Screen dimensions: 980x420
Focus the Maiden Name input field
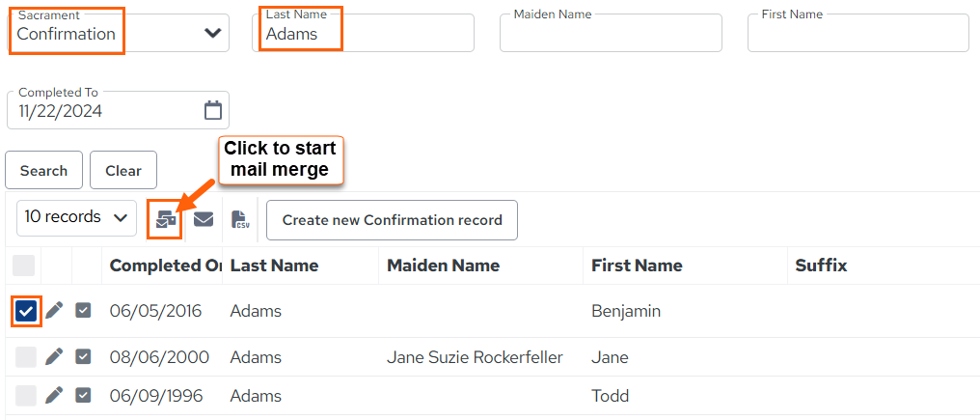point(611,33)
